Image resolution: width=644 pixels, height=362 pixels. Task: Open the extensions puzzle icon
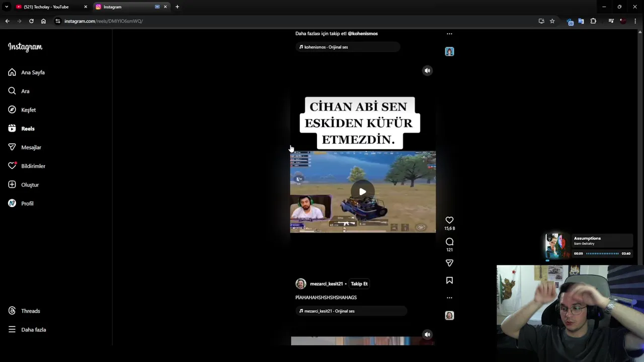593,21
